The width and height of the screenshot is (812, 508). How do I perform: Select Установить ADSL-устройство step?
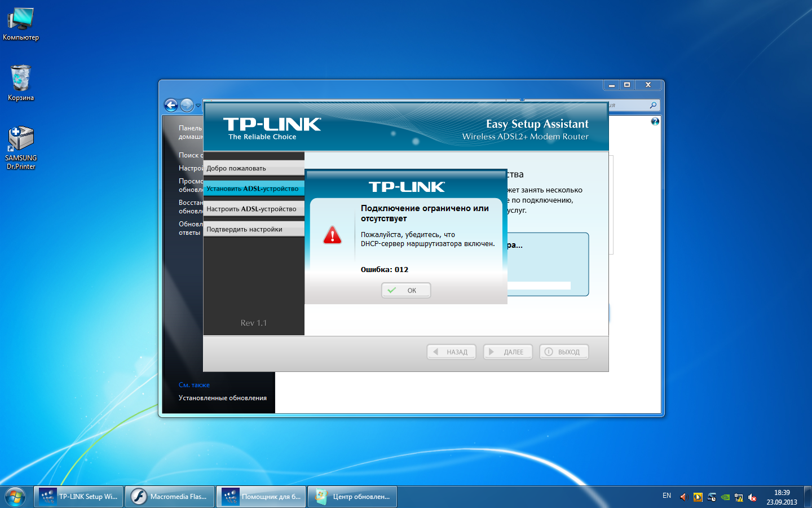253,189
